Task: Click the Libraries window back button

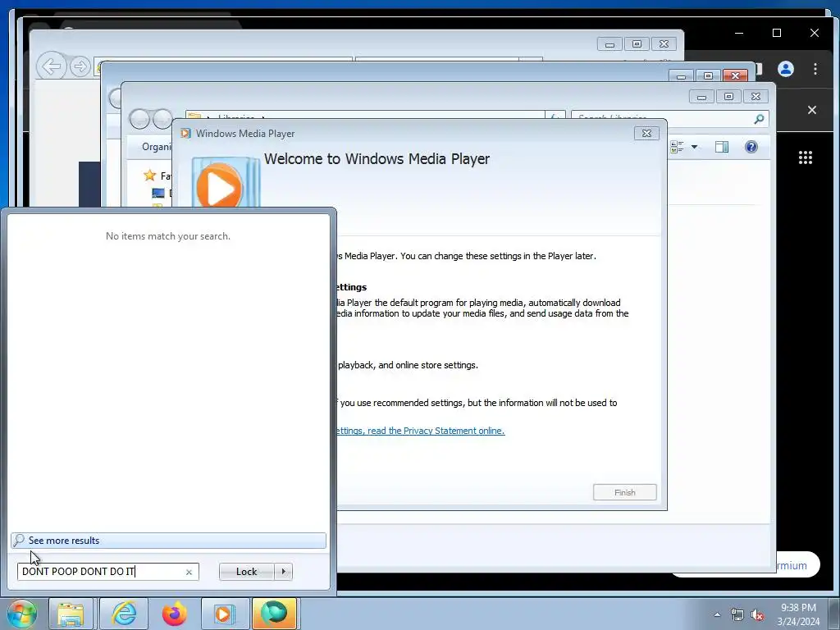Action: pyautogui.click(x=139, y=119)
